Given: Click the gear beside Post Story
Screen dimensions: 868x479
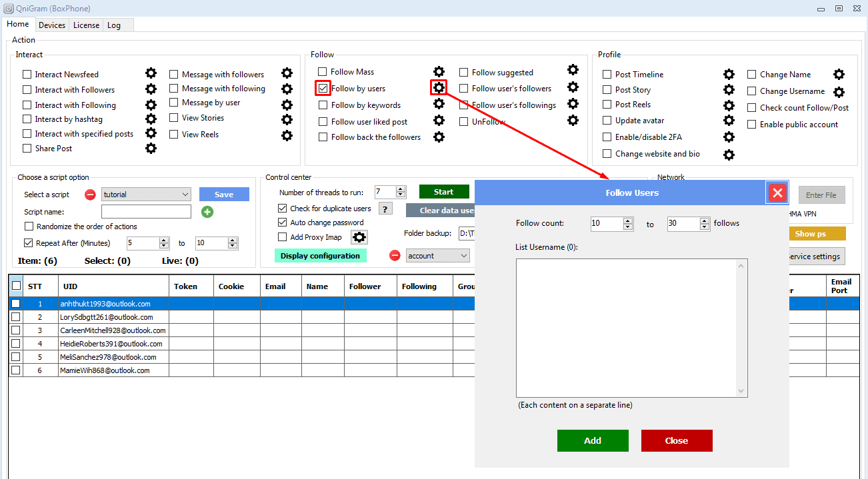Looking at the screenshot, I should pyautogui.click(x=729, y=90).
